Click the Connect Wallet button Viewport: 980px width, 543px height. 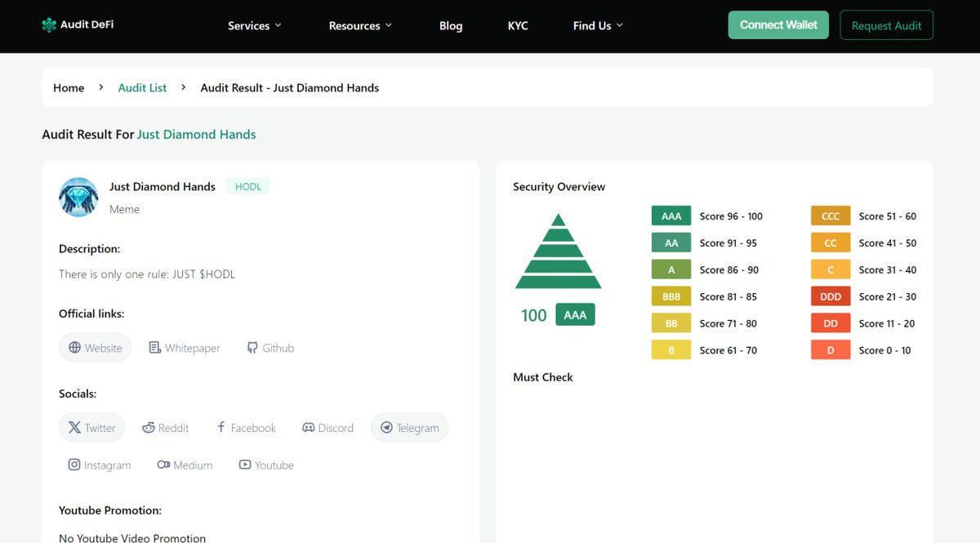[x=777, y=24]
